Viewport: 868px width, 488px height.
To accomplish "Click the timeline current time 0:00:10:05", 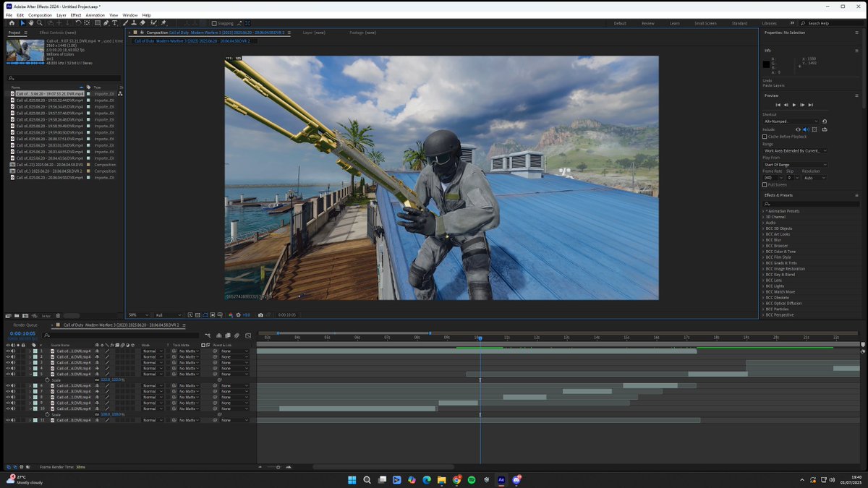I will [x=22, y=333].
